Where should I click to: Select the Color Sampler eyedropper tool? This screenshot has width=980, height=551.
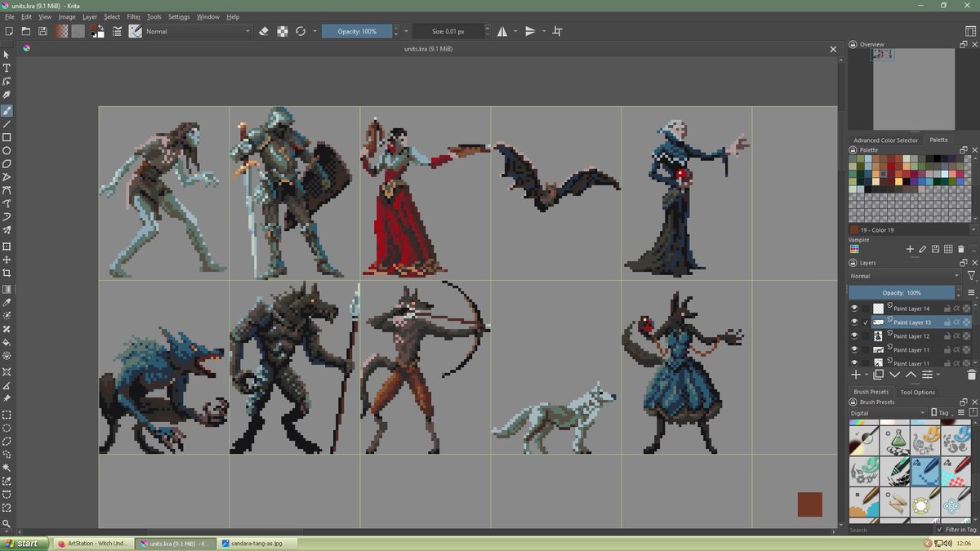pos(7,302)
